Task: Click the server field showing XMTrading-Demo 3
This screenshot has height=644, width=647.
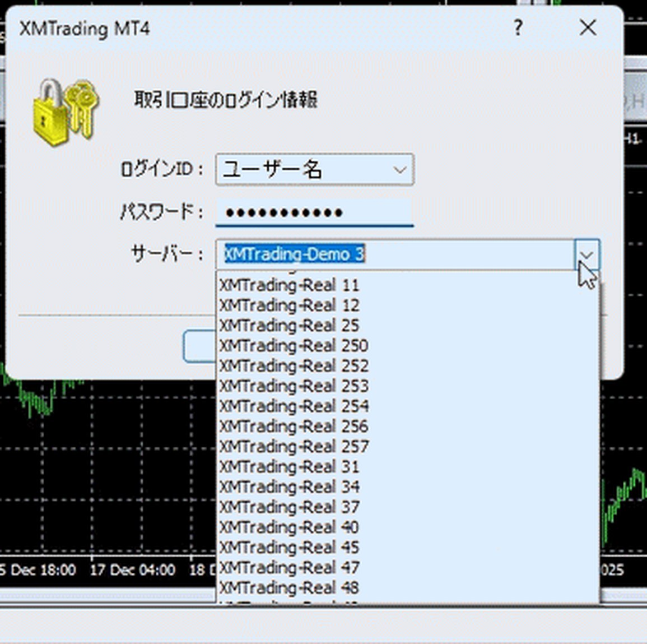Action: coord(395,254)
